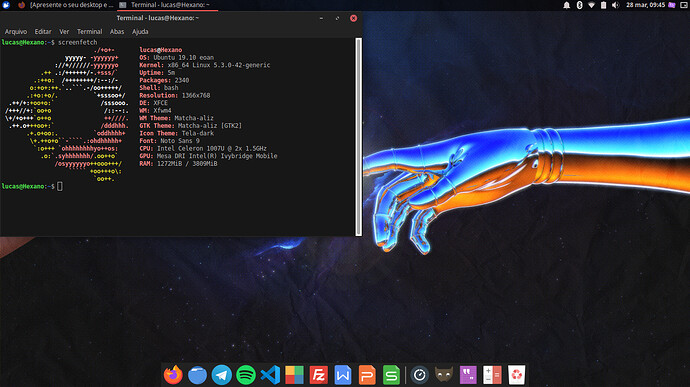Click the show desktop panel icon
The image size is (690, 387).
pyautogui.click(x=684, y=5)
